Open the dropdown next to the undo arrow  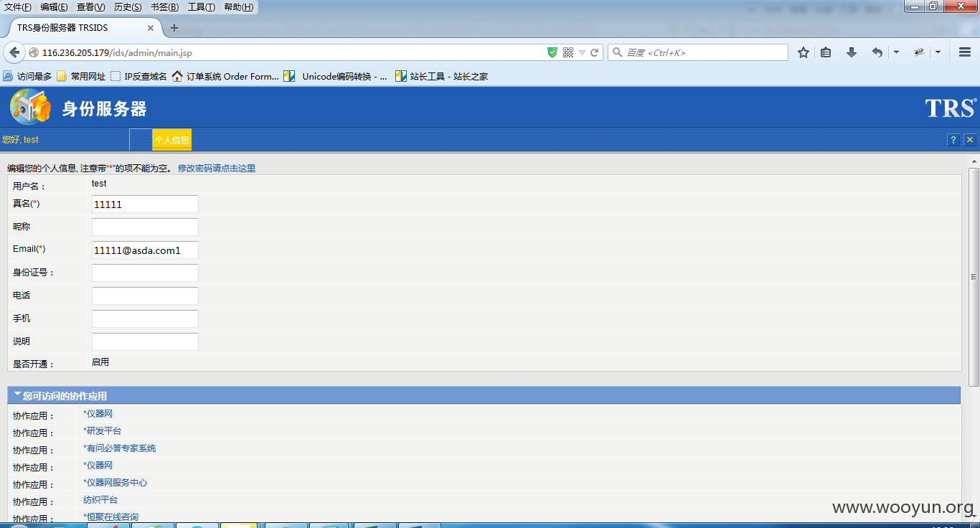tap(896, 52)
